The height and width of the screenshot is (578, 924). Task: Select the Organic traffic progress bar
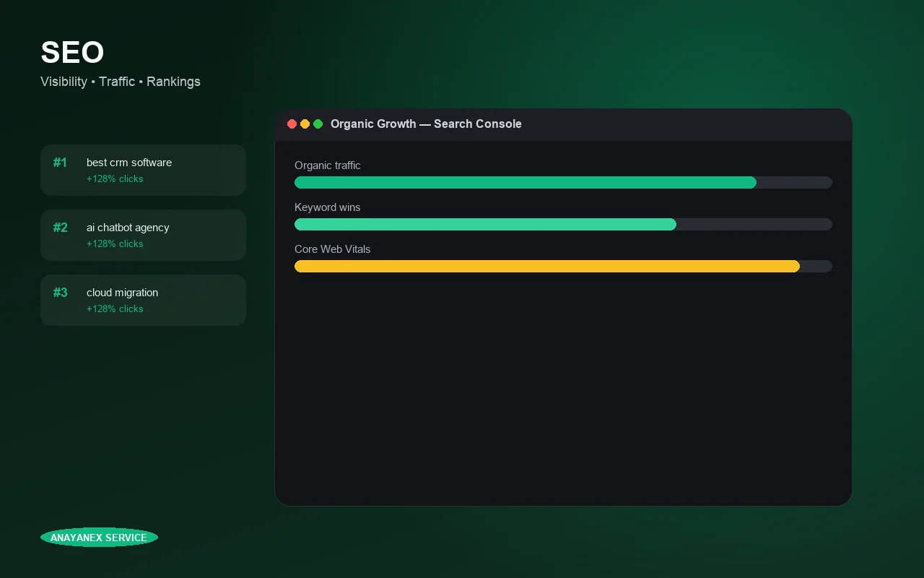coord(563,183)
